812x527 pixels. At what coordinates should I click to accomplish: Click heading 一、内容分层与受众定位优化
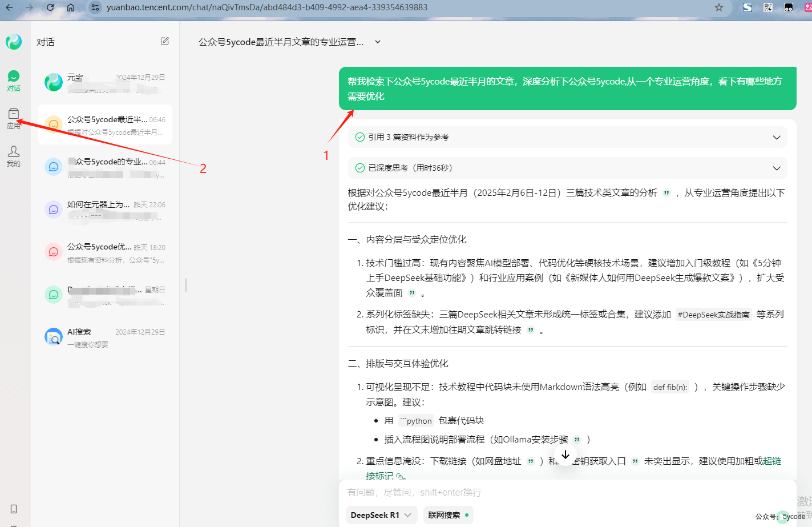pyautogui.click(x=407, y=239)
